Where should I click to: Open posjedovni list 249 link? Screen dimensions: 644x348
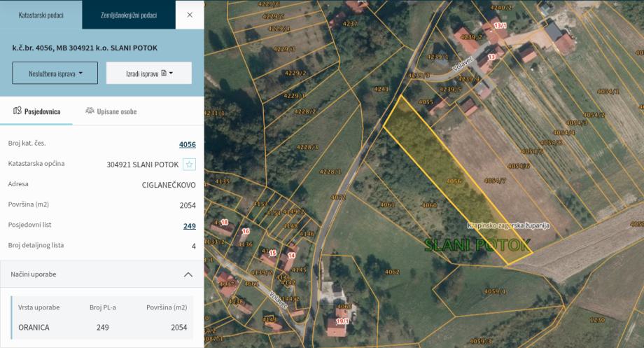point(189,226)
